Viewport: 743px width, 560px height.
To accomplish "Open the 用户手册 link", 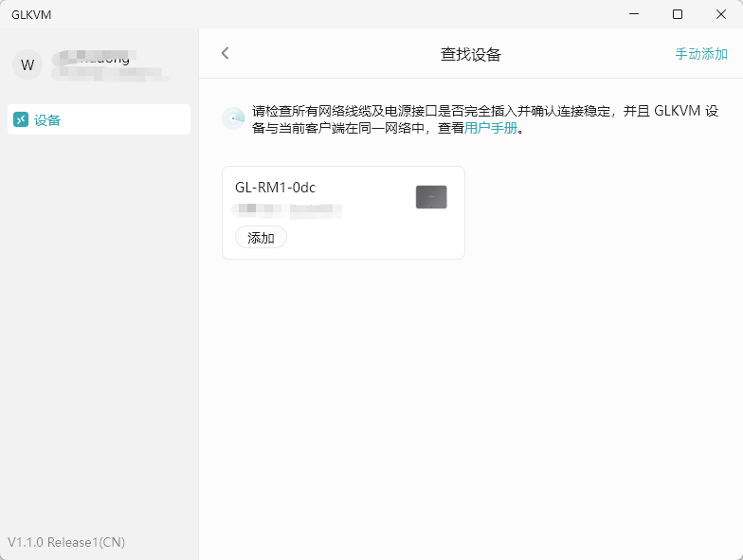I will 491,128.
